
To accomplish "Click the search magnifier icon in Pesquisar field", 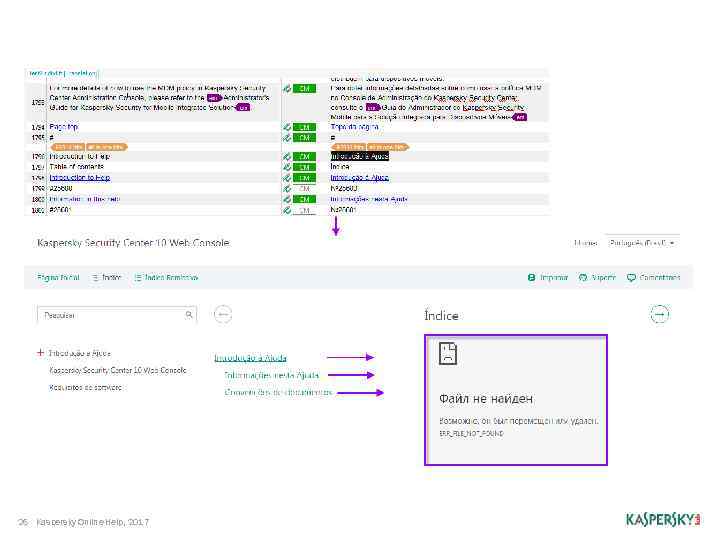I will click(x=189, y=315).
